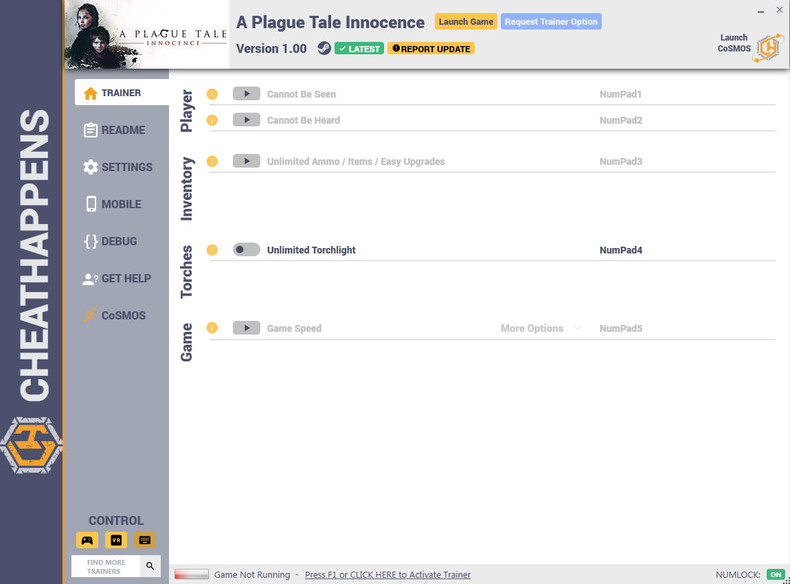Activate Cannot Be Seen play button
This screenshot has width=790, height=584.
click(x=246, y=94)
